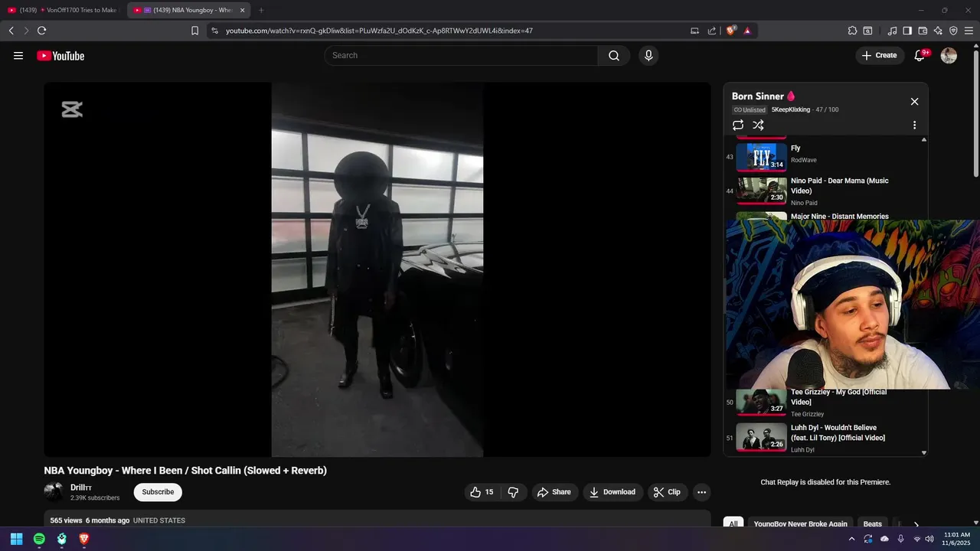Select the YoungBoy Never Broke Again chip
This screenshot has height=551, width=980.
[800, 523]
